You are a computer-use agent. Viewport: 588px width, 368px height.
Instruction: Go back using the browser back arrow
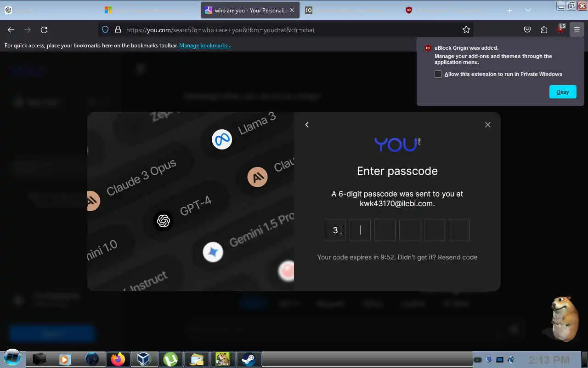pos(11,29)
